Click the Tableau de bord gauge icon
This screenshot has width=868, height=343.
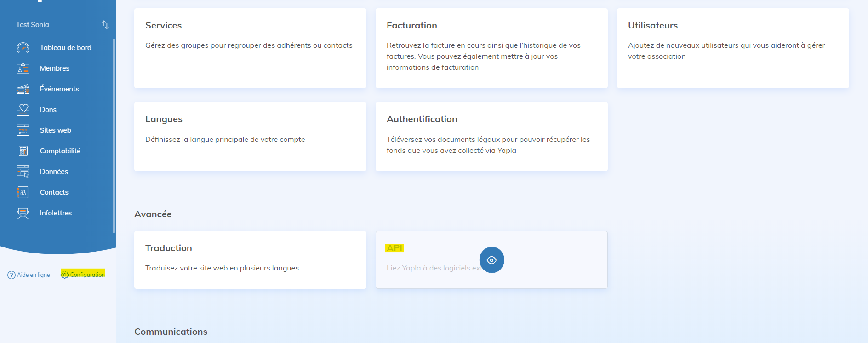tap(23, 48)
